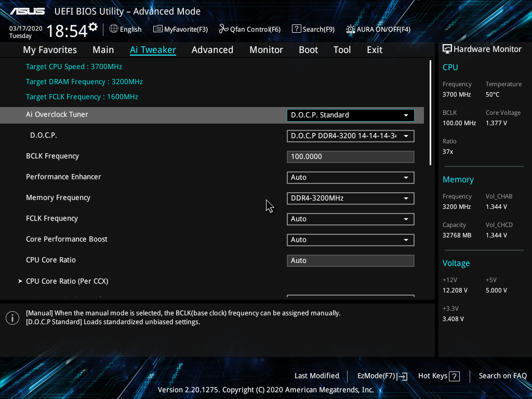Click the Core Performance Boost label
The image size is (532, 399).
(66, 239)
